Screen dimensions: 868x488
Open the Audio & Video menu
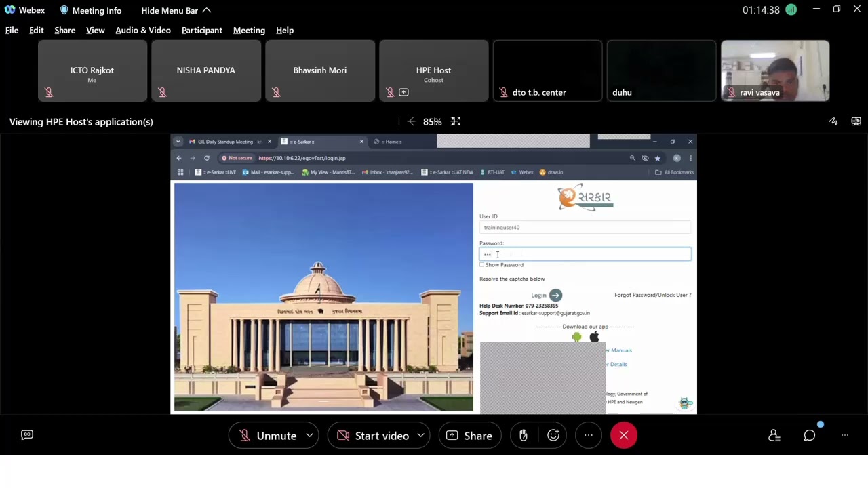tap(143, 30)
